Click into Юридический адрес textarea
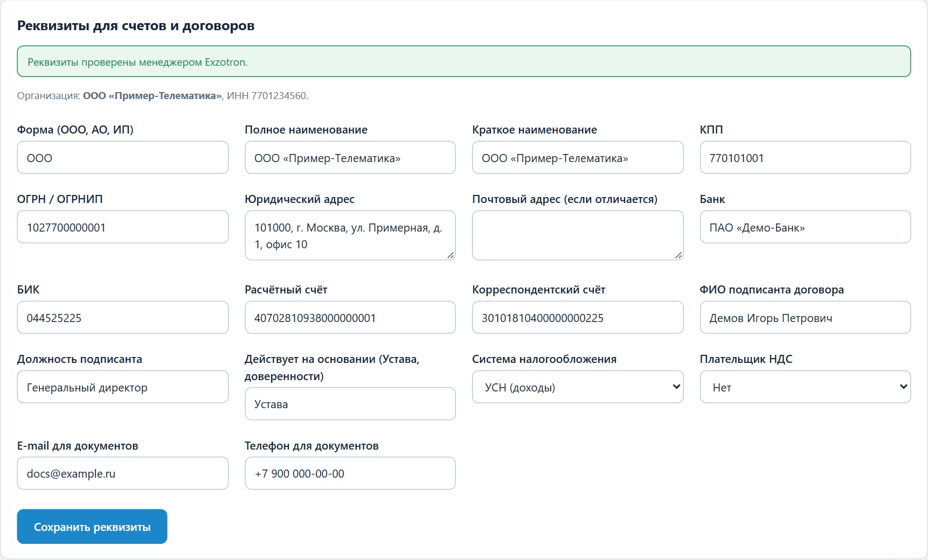Image resolution: width=928 pixels, height=560 pixels. click(x=350, y=235)
